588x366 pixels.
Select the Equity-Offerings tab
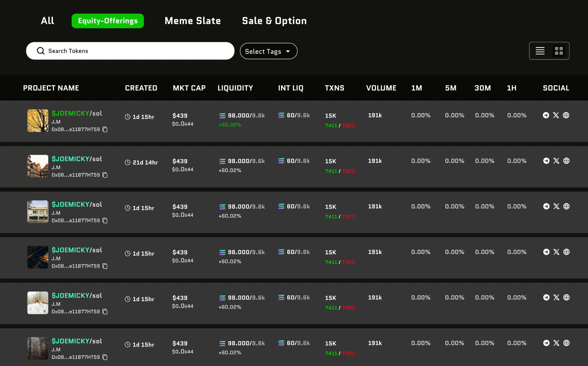pos(108,21)
